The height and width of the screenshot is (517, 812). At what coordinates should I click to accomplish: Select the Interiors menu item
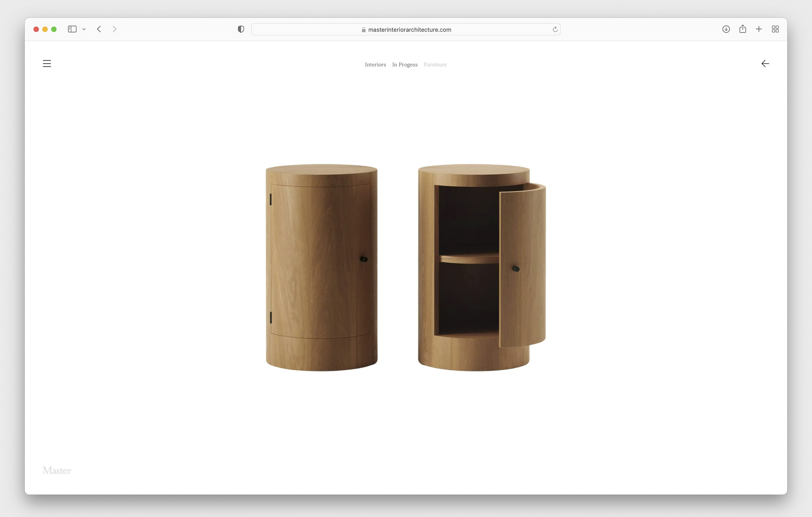375,64
